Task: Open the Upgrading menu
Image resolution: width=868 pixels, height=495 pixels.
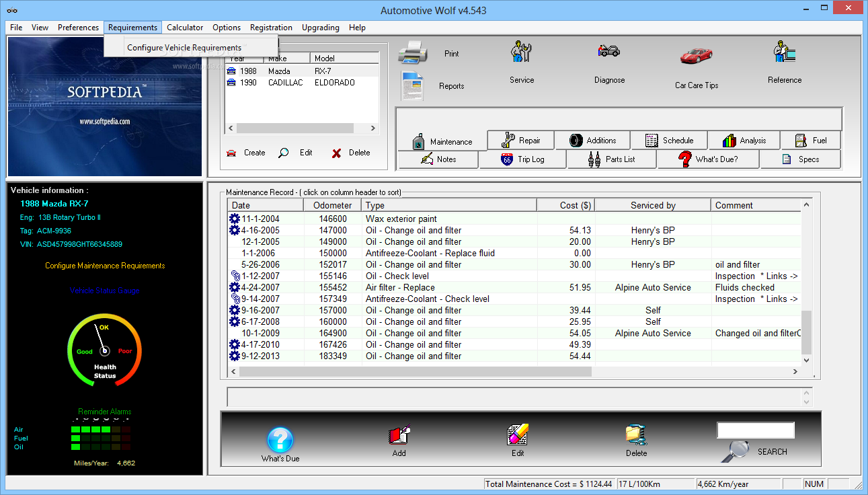Action: (321, 28)
